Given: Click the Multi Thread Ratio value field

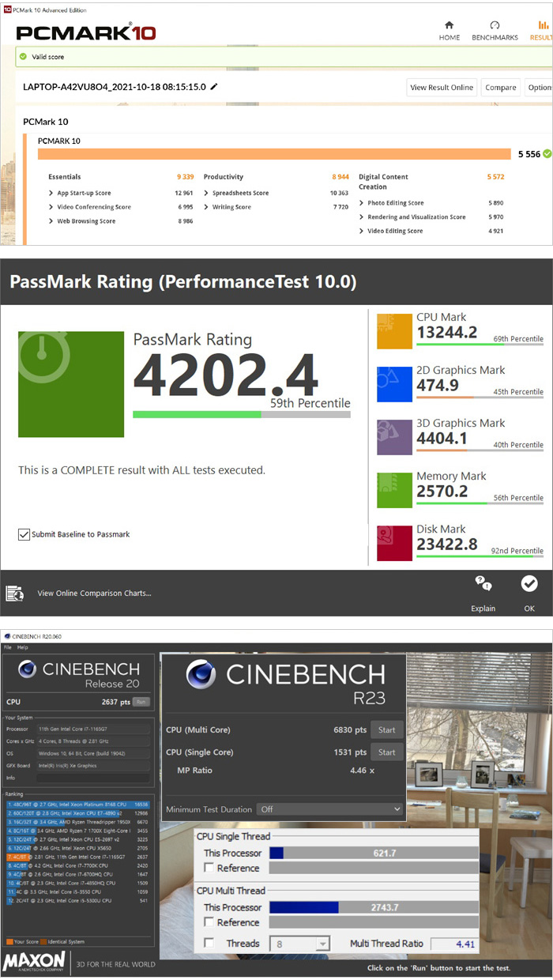Looking at the screenshot, I should 455,944.
